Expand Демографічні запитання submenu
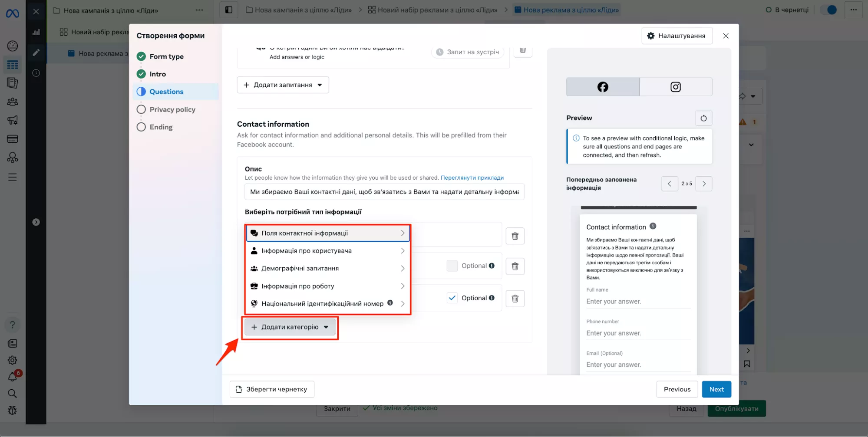The width and height of the screenshot is (868, 437). pos(328,269)
